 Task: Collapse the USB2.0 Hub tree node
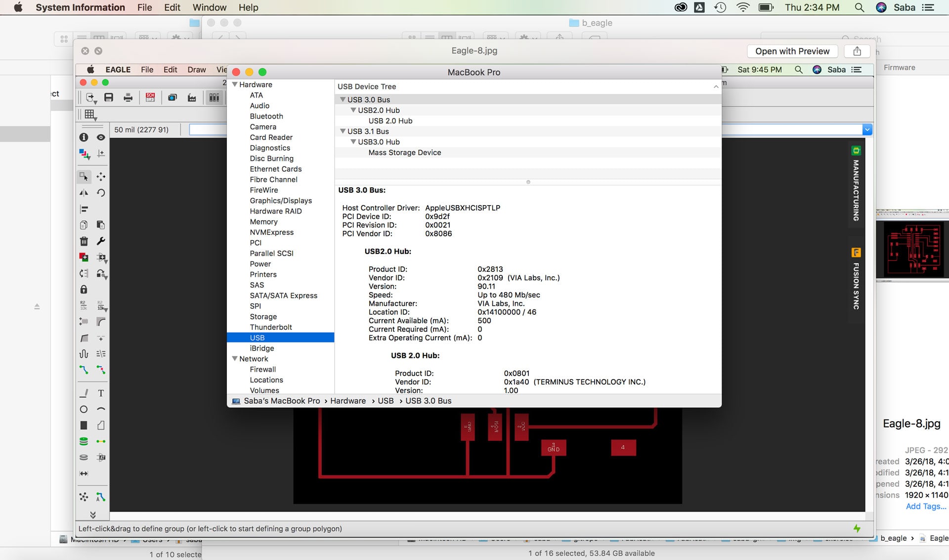tap(353, 110)
